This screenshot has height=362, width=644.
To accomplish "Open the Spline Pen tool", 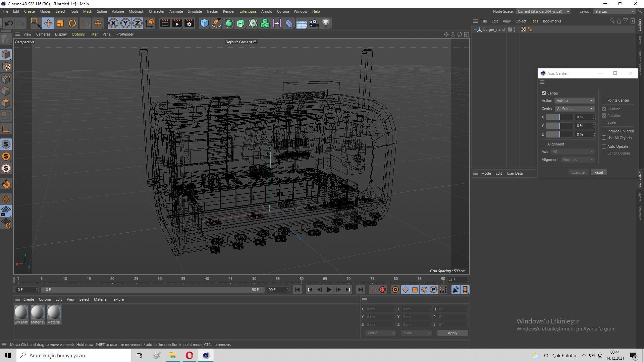I will click(x=217, y=23).
